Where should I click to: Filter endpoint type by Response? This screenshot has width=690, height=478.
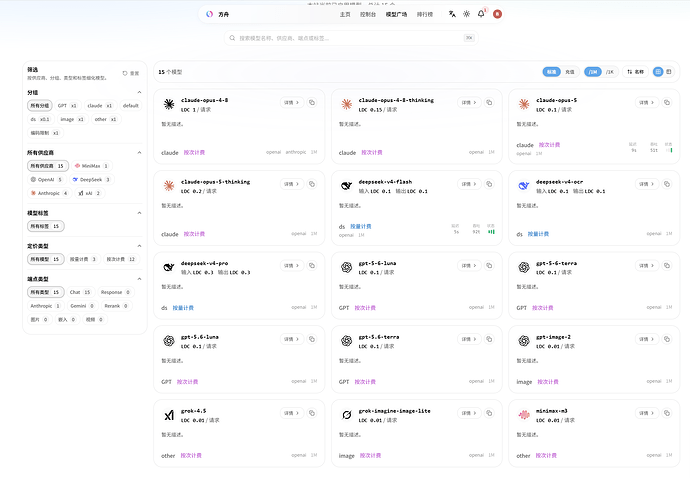click(115, 292)
